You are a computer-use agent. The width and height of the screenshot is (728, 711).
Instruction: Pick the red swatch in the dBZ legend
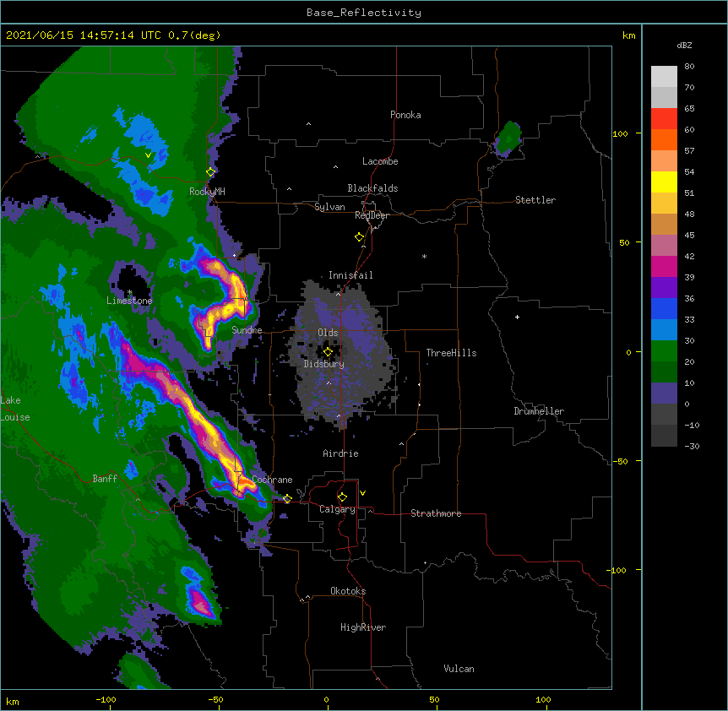(x=664, y=119)
